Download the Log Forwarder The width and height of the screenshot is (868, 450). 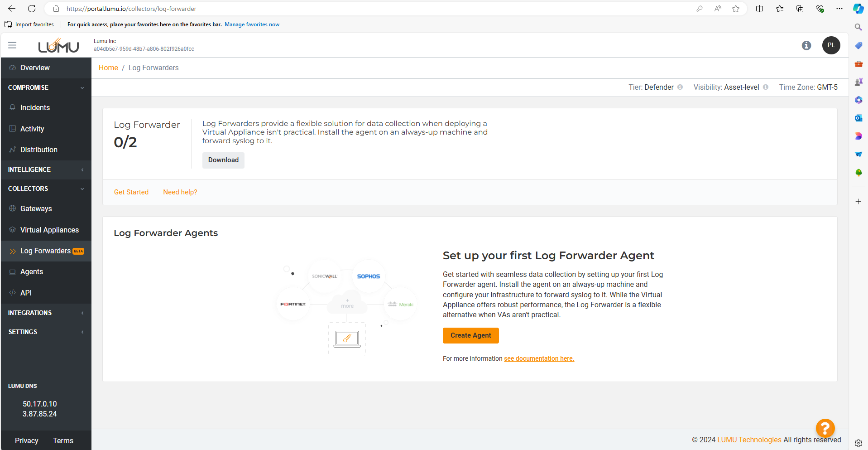tap(223, 160)
